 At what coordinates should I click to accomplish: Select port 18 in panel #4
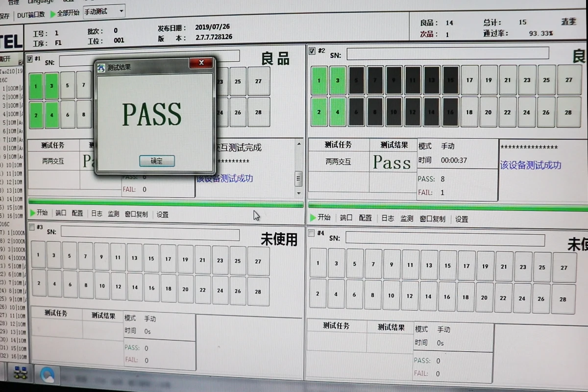point(465,296)
